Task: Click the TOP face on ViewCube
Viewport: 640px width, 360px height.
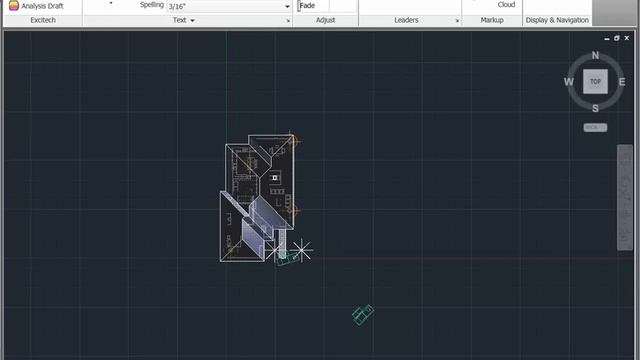Action: [595, 82]
